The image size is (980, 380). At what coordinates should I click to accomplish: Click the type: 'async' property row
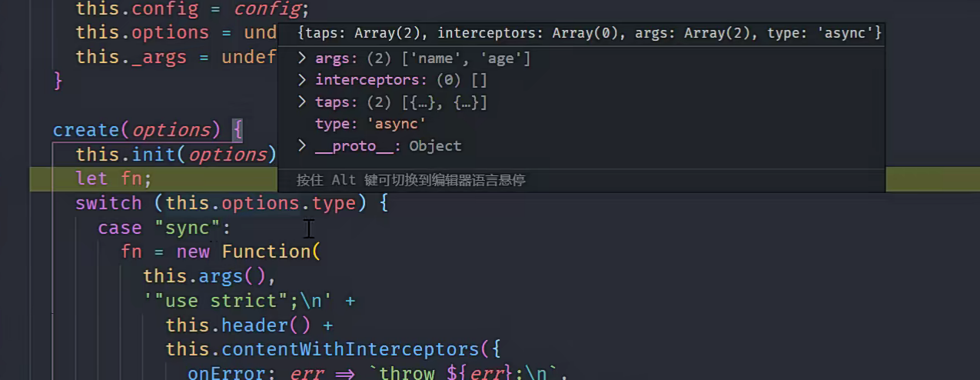coord(370,124)
